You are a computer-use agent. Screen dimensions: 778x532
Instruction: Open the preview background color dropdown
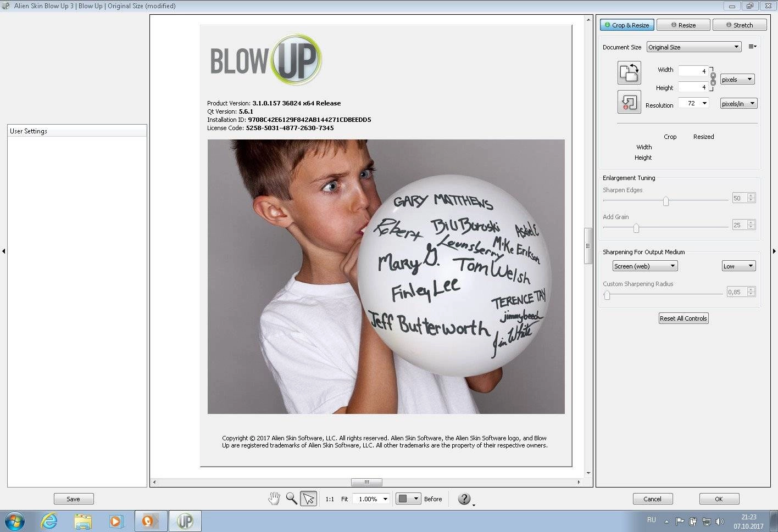tap(409, 499)
